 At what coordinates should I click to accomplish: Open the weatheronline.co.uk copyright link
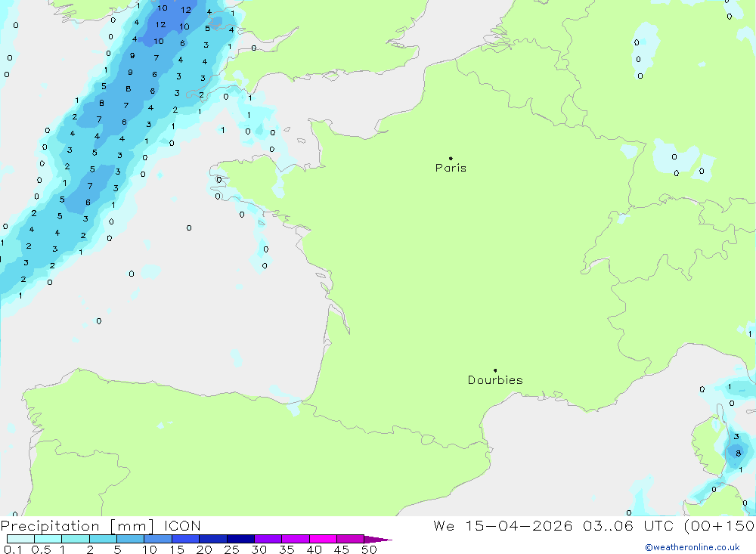[x=692, y=547]
